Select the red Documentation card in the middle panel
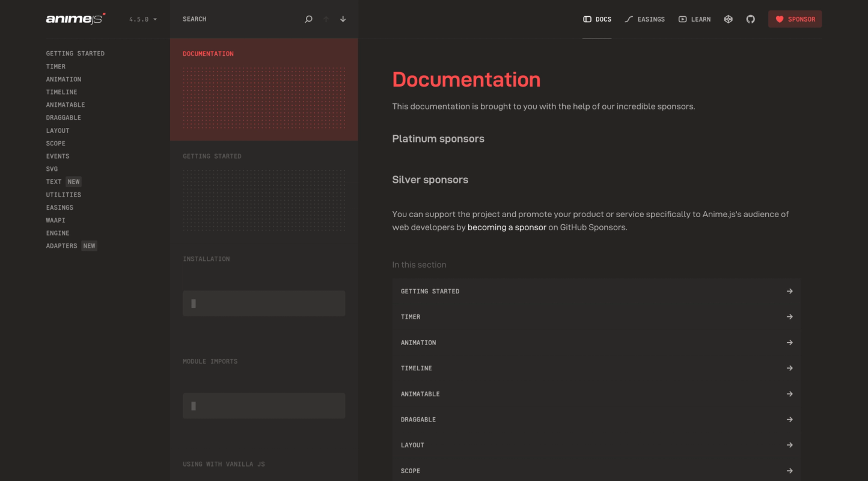Screen dimensions: 868x481 [x=264, y=90]
